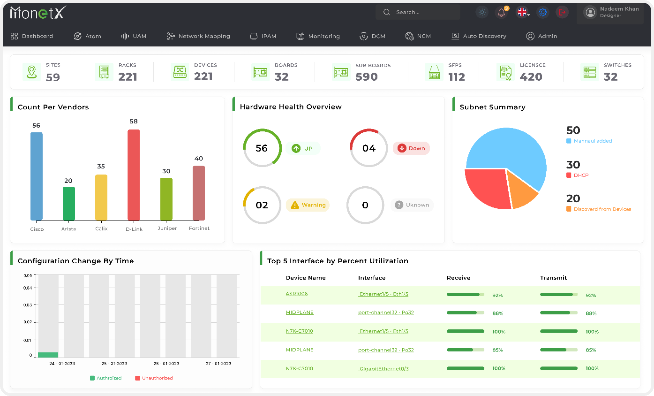Click the red Down status badge
Viewport: 654px width, 396px height.
pos(411,148)
